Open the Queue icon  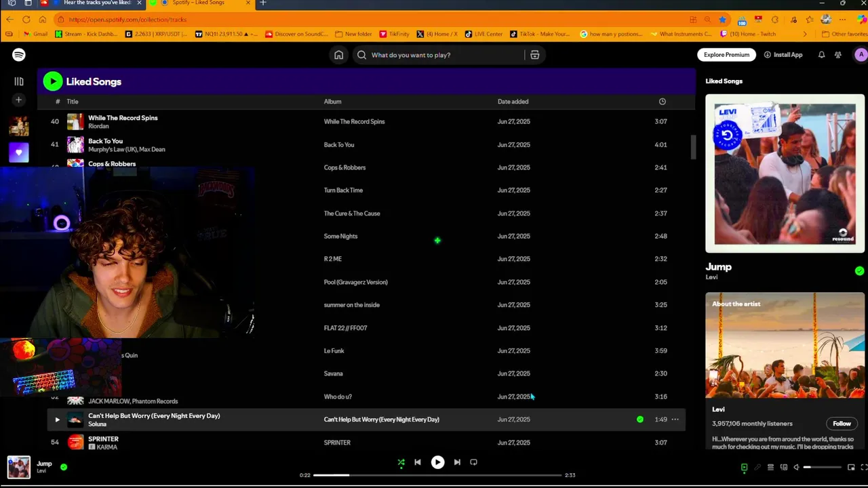[770, 468]
